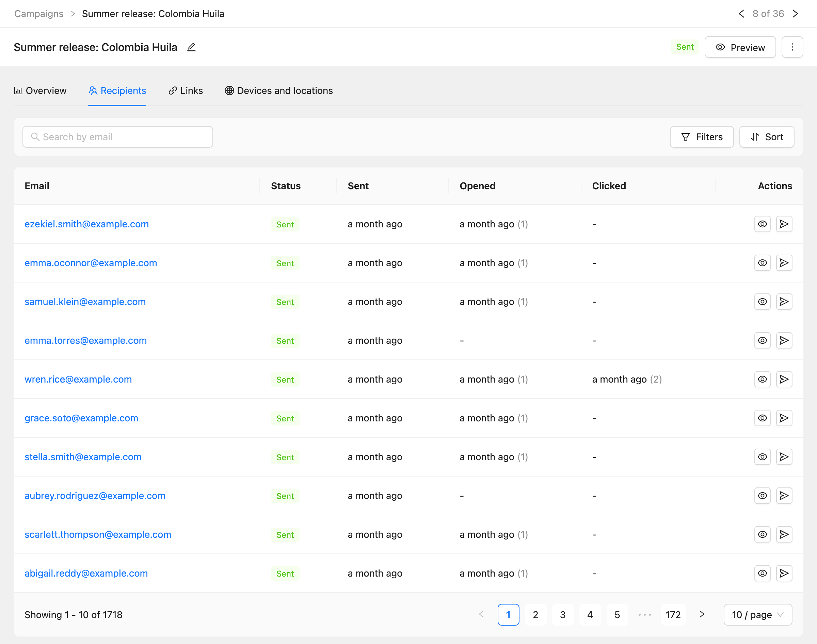Viewport: 817px width, 644px height.
Task: Open emma.torres@example.com recipient link
Action: 85,340
